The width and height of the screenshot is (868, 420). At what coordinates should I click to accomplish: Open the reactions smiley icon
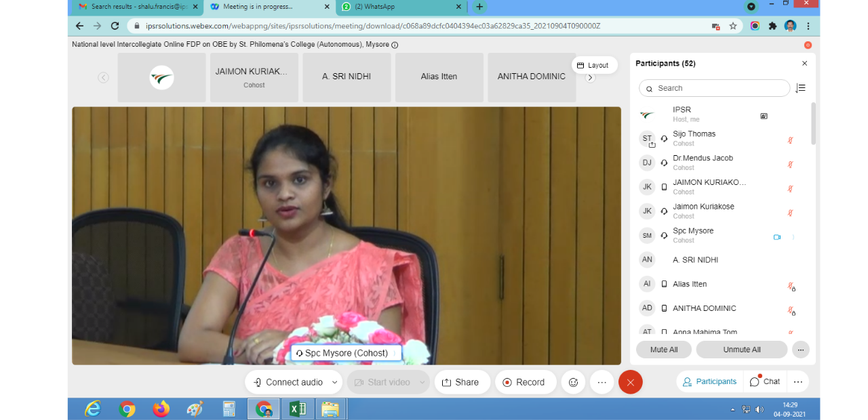[573, 382]
